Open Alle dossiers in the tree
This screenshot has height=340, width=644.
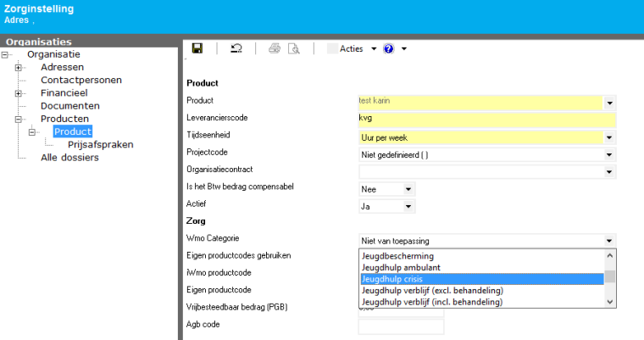69,157
